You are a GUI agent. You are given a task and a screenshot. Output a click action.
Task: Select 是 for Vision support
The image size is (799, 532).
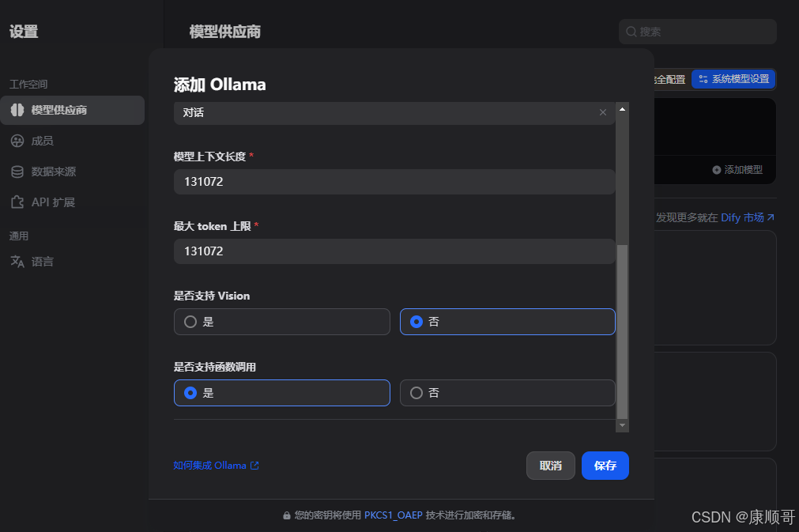click(x=282, y=322)
